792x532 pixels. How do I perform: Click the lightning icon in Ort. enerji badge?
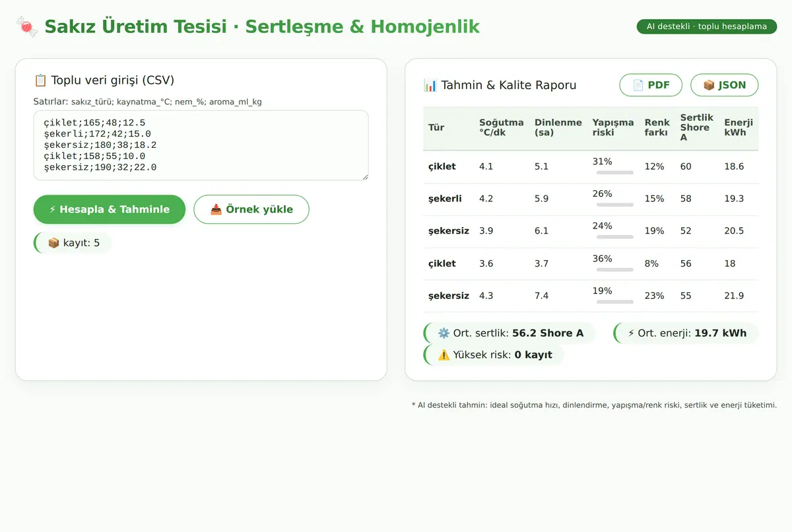[x=631, y=333]
